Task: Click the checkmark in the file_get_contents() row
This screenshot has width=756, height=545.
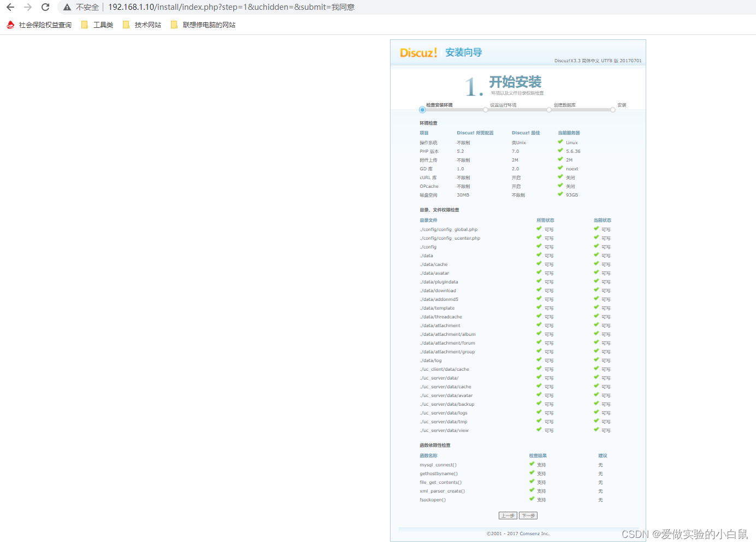Action: point(531,481)
